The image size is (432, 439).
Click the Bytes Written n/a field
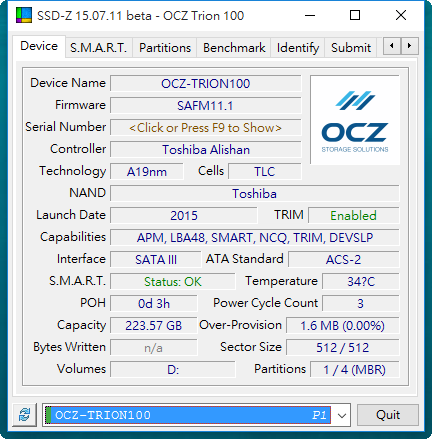tap(154, 348)
